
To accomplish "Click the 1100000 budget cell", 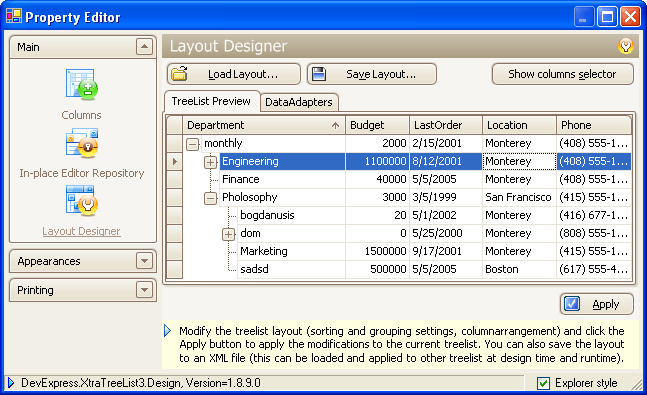I will click(378, 161).
